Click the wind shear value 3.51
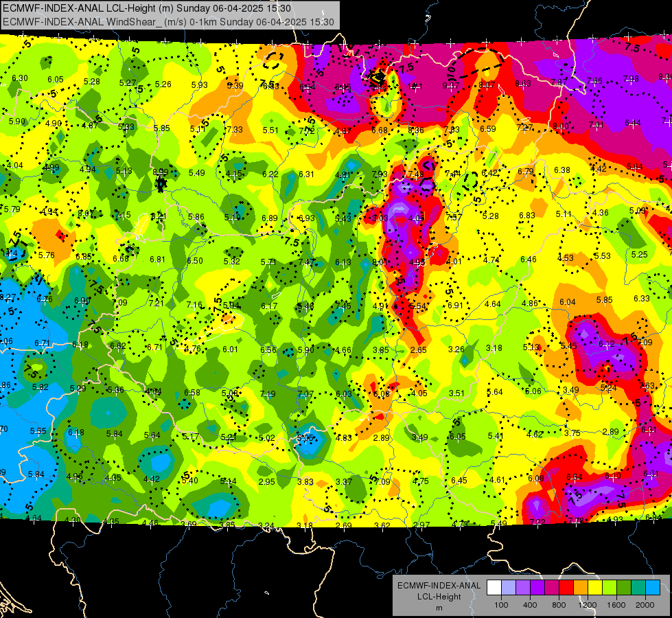This screenshot has height=618, width=672. coord(457,393)
